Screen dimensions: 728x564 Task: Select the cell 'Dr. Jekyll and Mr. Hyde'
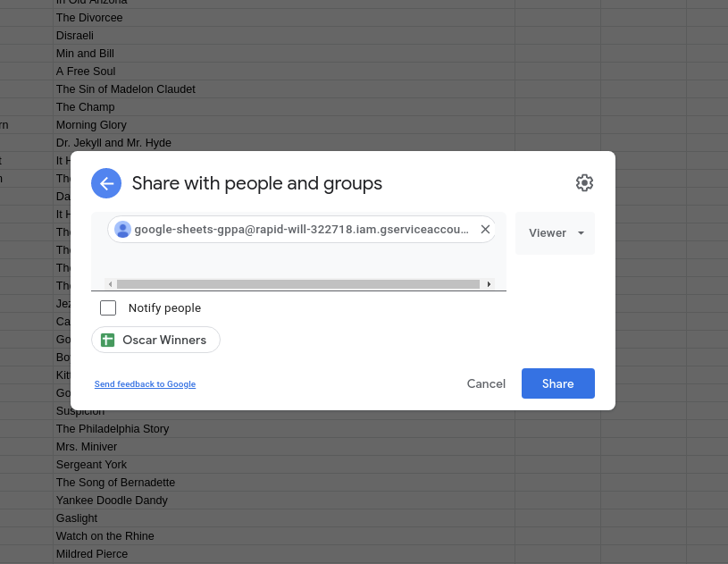click(x=284, y=143)
